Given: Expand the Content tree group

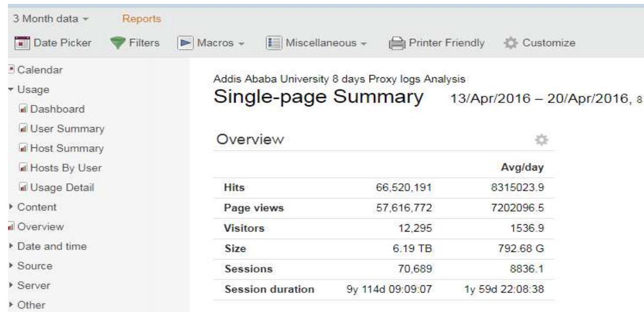Looking at the screenshot, I should [11, 208].
